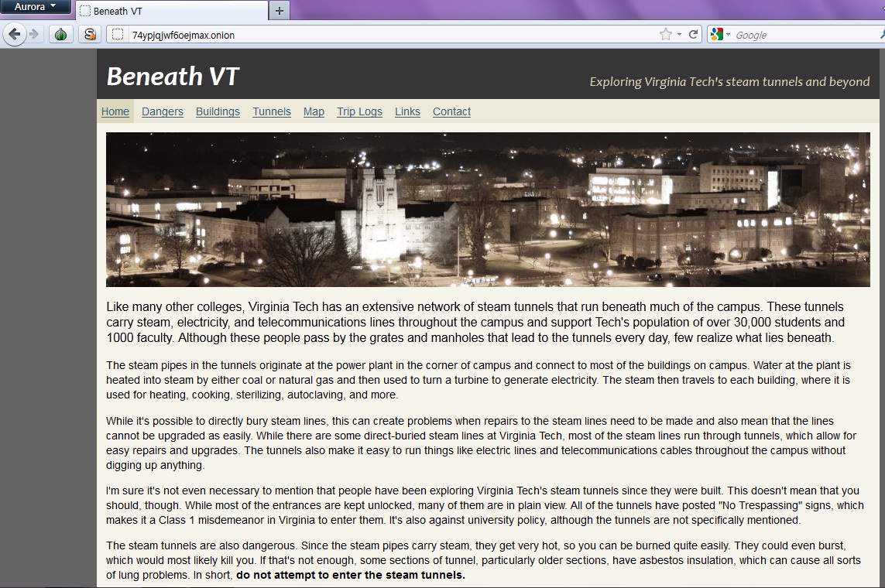Open the Aurora application menu
This screenshot has height=588, width=885.
(x=35, y=7)
